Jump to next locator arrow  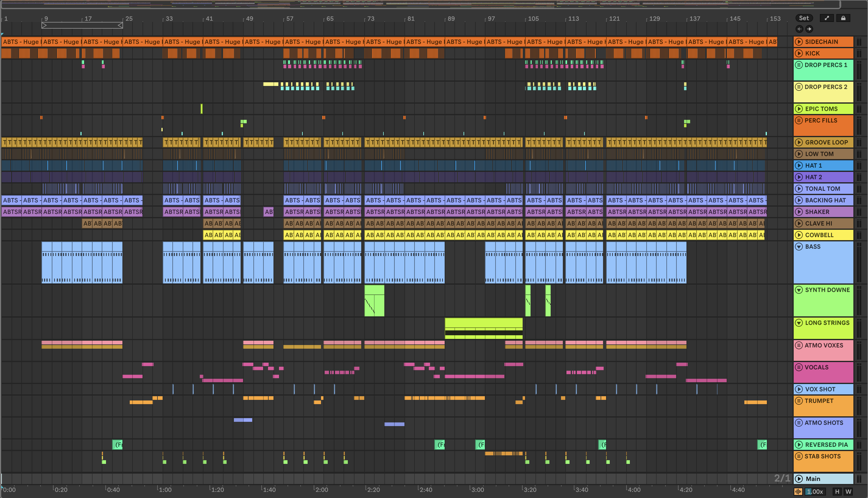[x=809, y=29]
